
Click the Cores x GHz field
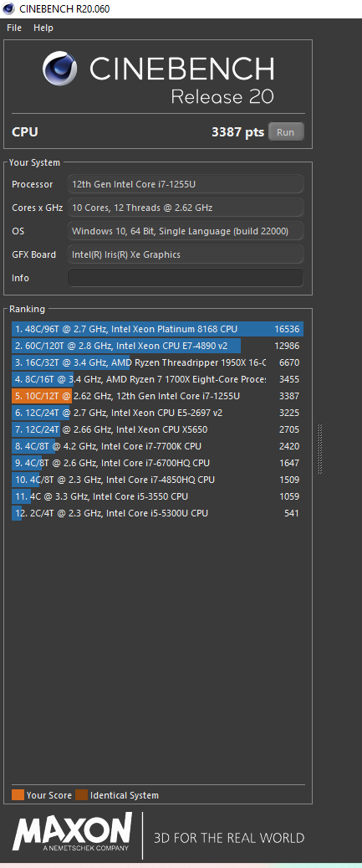pos(186,208)
